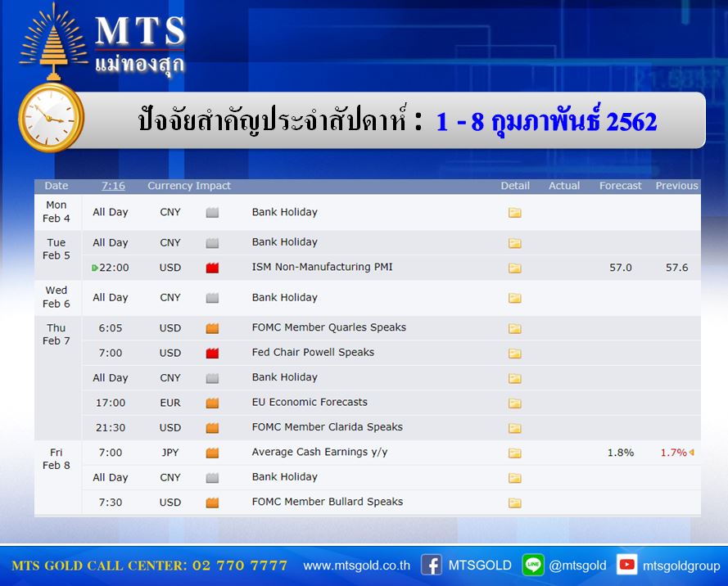Click the Facebook icon in footer

point(432,565)
